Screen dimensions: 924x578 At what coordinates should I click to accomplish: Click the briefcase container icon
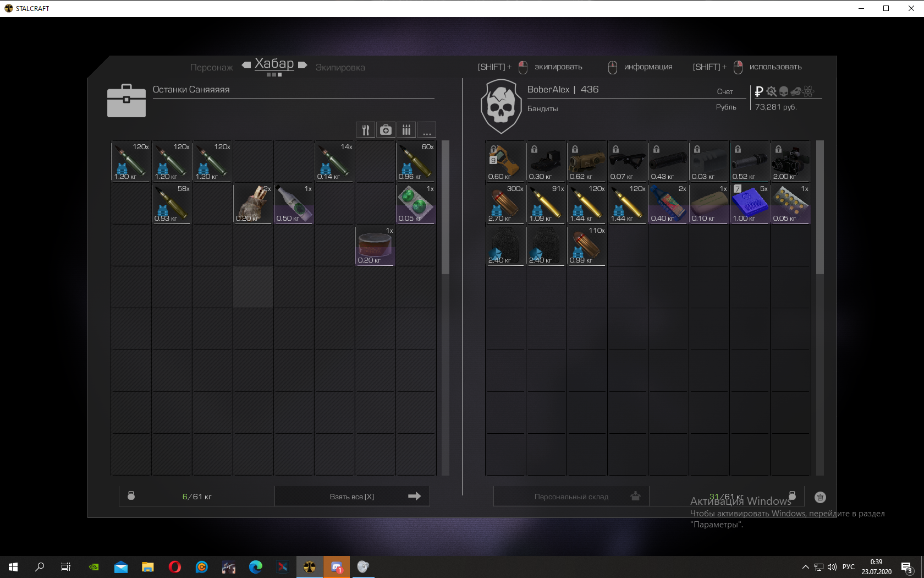coord(127,101)
